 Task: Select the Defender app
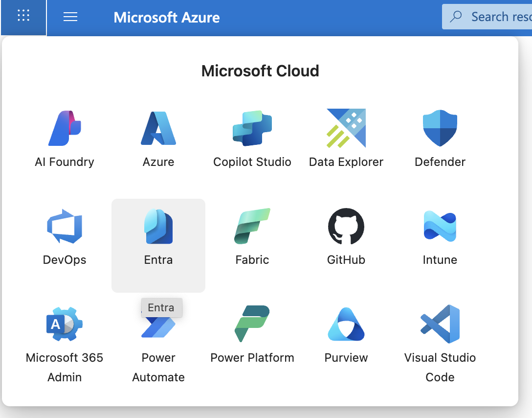pos(440,137)
